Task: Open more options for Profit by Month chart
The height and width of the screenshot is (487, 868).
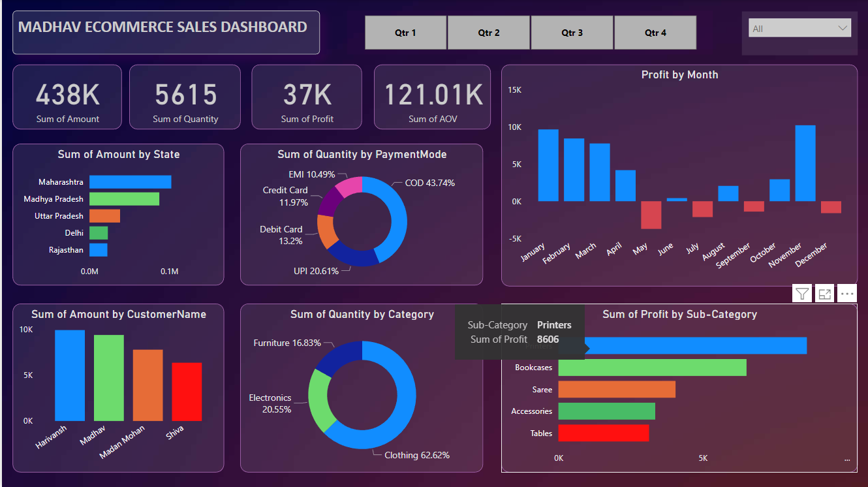Action: tap(846, 293)
